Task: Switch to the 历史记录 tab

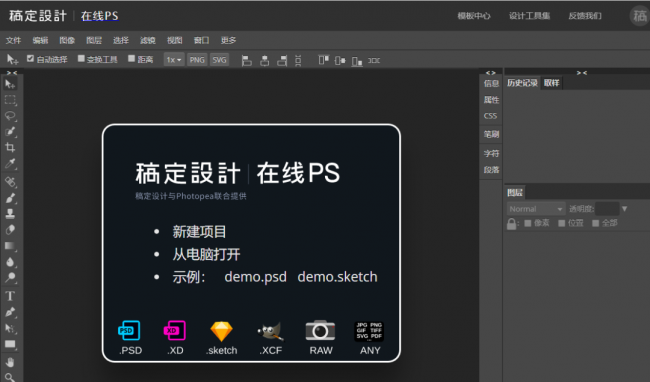Action: [x=522, y=83]
